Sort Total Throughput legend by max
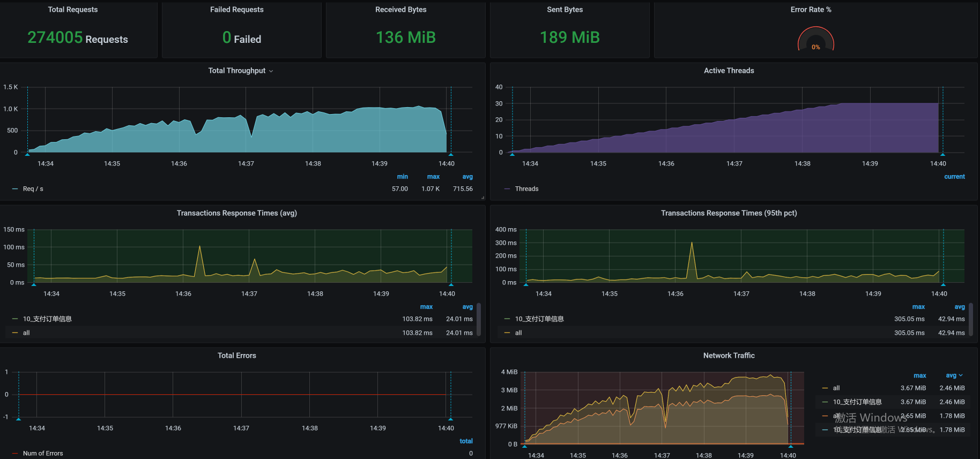Image resolution: width=980 pixels, height=459 pixels. [x=433, y=177]
